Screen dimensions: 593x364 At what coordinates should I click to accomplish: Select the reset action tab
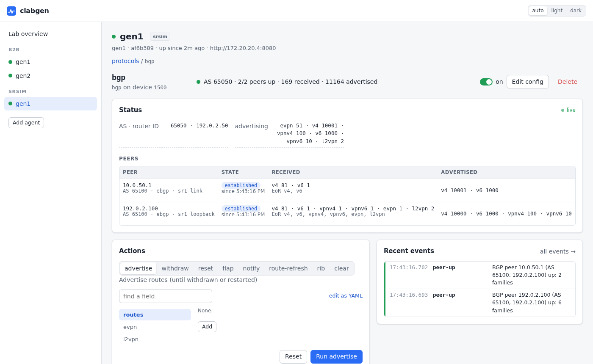(205, 268)
